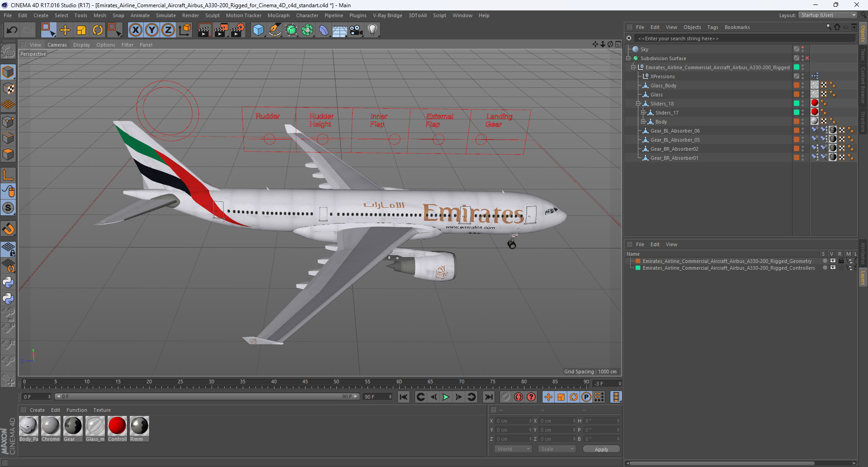868x467 pixels.
Task: Toggle Z axis lock
Action: click(168, 30)
